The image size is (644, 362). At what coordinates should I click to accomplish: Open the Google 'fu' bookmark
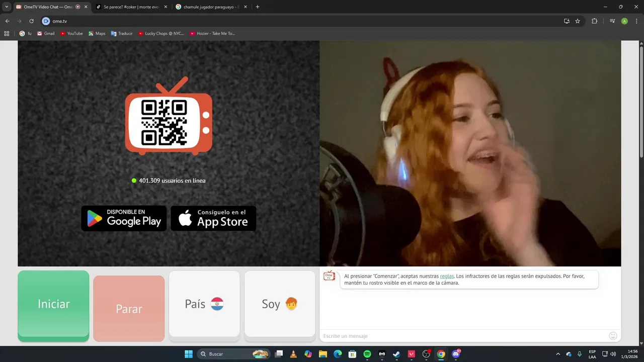click(x=26, y=34)
